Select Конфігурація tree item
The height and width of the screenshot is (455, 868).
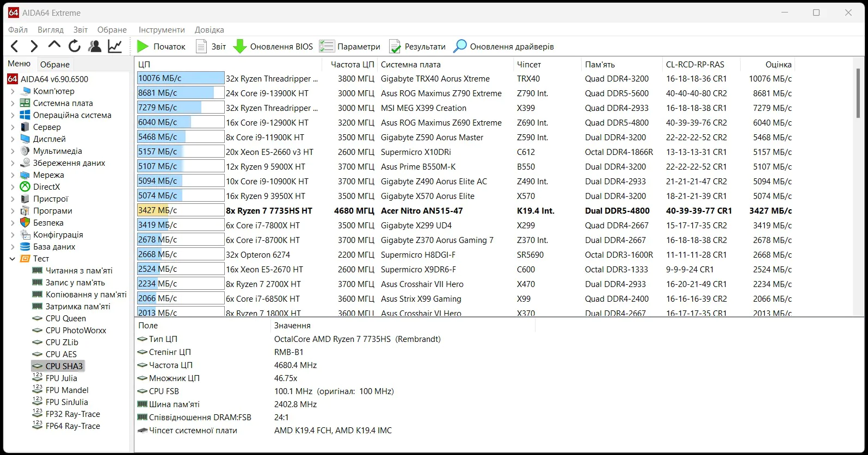tap(52, 235)
